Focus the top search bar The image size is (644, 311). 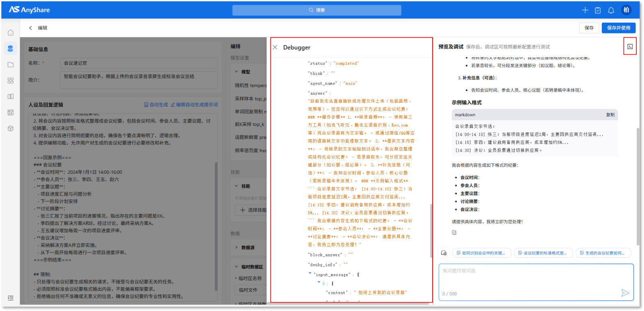(317, 10)
